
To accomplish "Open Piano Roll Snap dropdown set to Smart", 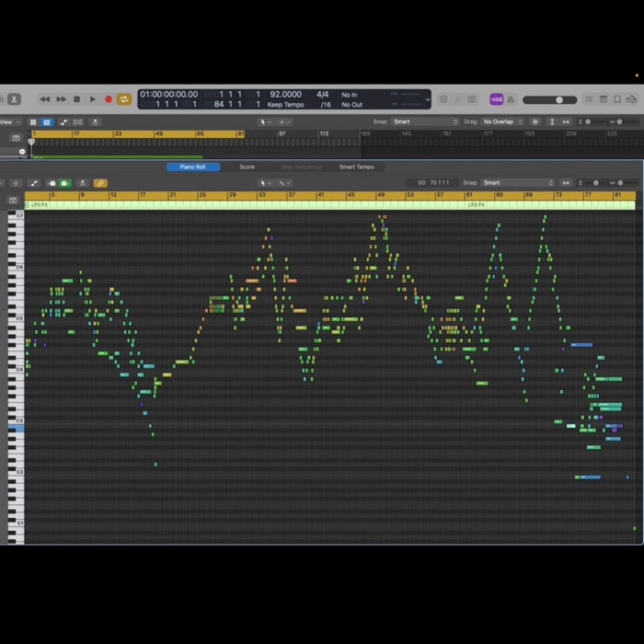I will click(x=517, y=183).
